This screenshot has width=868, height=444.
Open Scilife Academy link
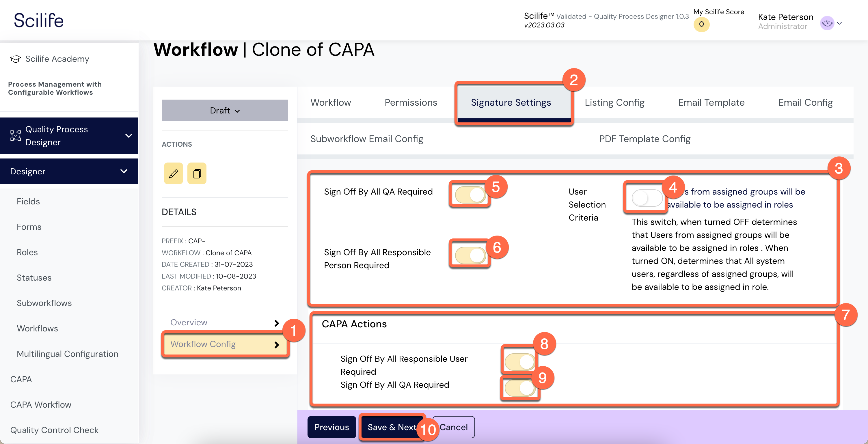[57, 59]
